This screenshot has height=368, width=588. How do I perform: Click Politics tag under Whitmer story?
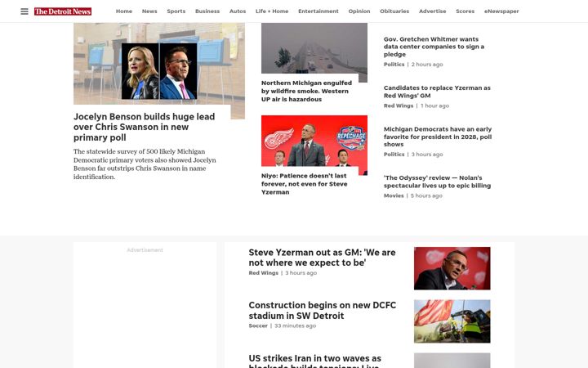click(394, 65)
